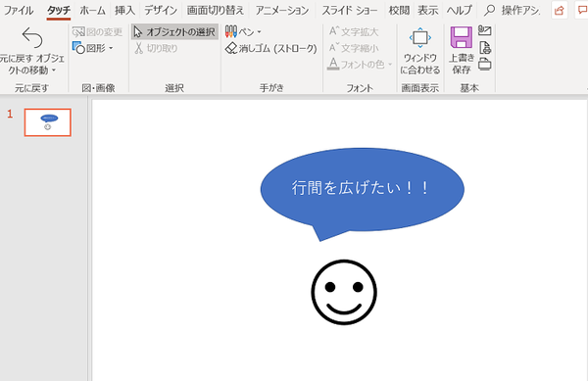
Task: Open the デザイン tab
Action: (x=161, y=11)
